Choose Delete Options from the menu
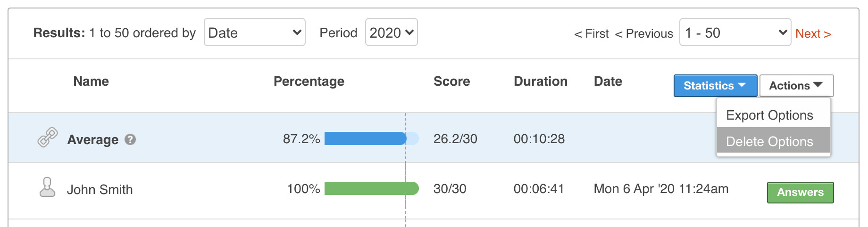The image size is (868, 227). pyautogui.click(x=769, y=141)
